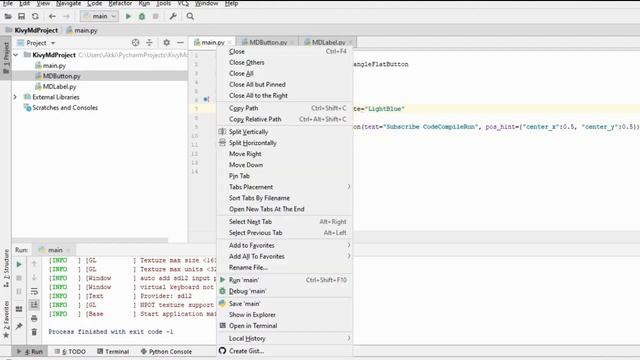
Task: Choose Open in Terminal
Action: coord(285,326)
